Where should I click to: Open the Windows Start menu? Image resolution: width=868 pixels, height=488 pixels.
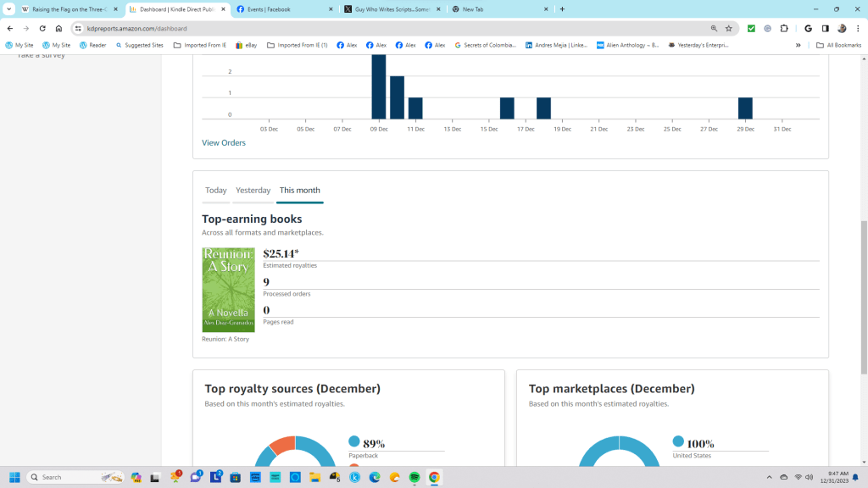(14, 477)
